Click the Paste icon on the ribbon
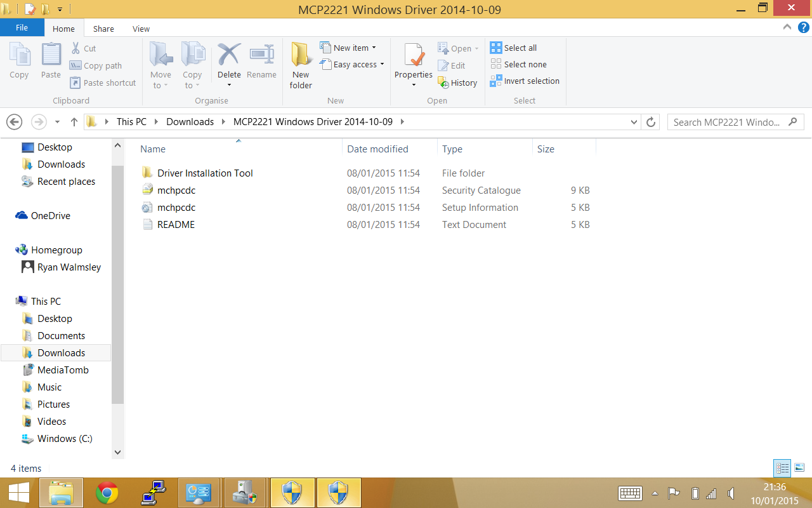This screenshot has width=812, height=508. click(x=50, y=60)
